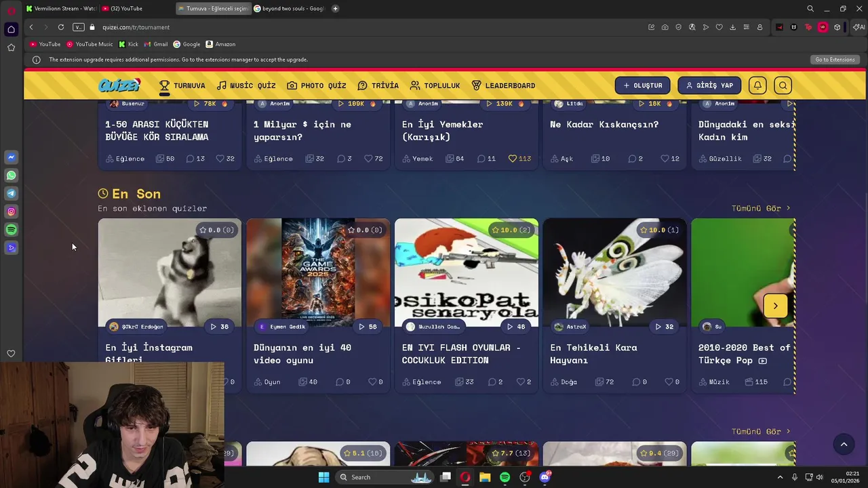Select the TURNUVA menu item
The height and width of the screenshot is (488, 868).
[x=182, y=85]
